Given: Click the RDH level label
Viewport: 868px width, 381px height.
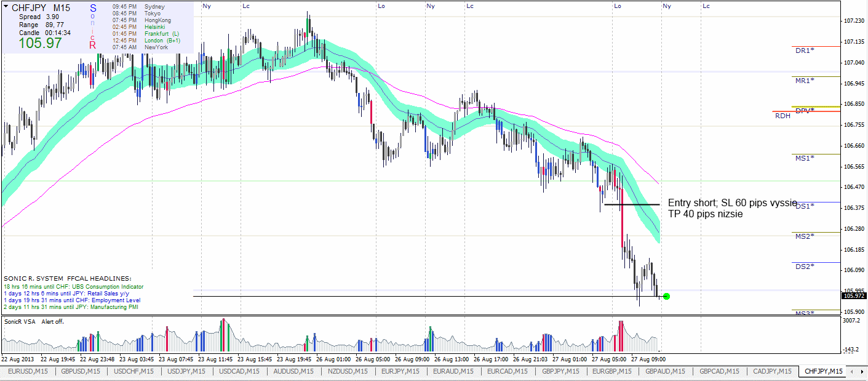Looking at the screenshot, I should [782, 116].
